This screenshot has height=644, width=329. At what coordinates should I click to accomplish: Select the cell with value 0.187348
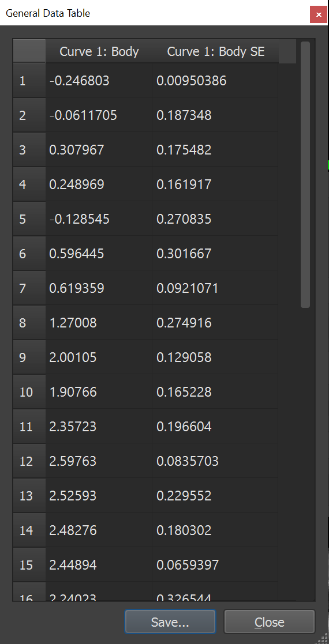coord(215,115)
